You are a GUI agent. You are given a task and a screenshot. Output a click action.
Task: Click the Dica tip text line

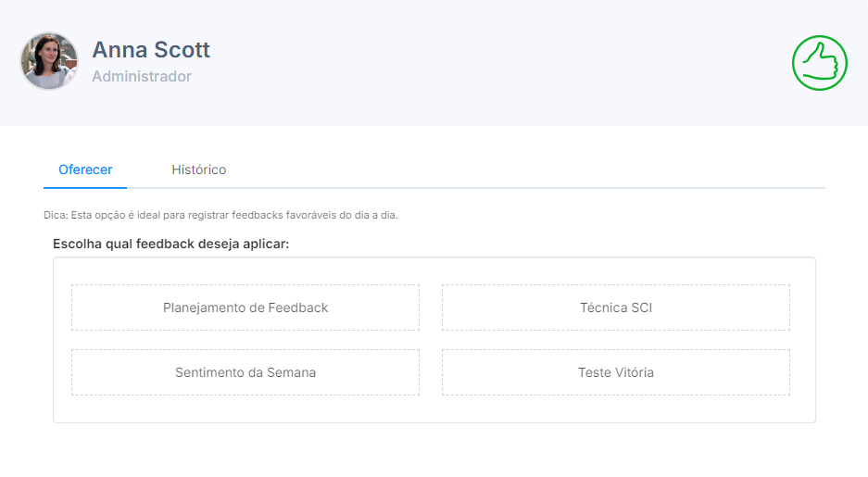pos(220,215)
